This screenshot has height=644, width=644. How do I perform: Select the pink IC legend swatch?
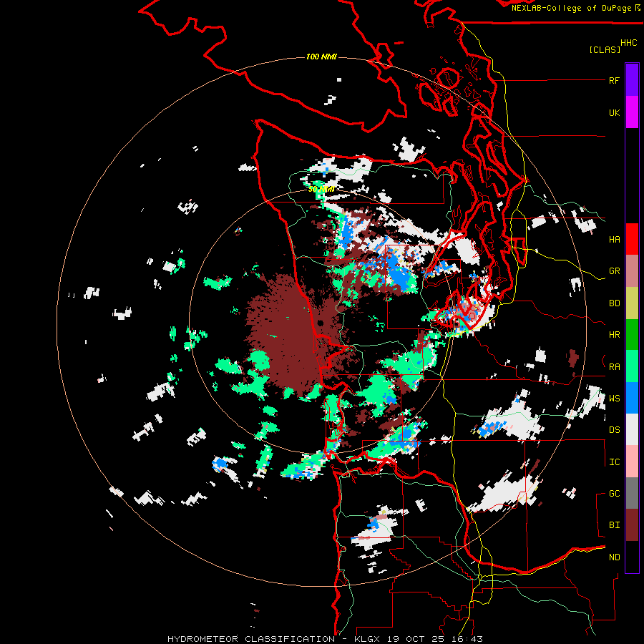[632, 462]
